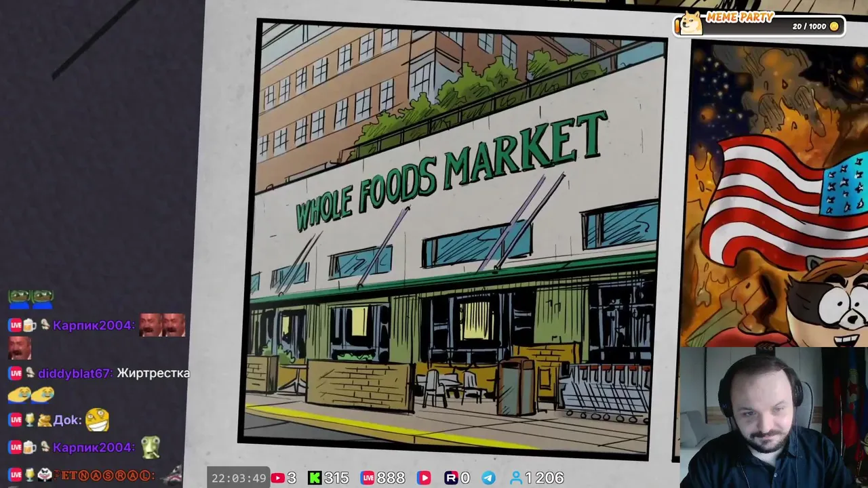Screen dimensions: 868x488
Task: Click the WHOLE FOODS MARKET sign lettering
Action: 451,169
